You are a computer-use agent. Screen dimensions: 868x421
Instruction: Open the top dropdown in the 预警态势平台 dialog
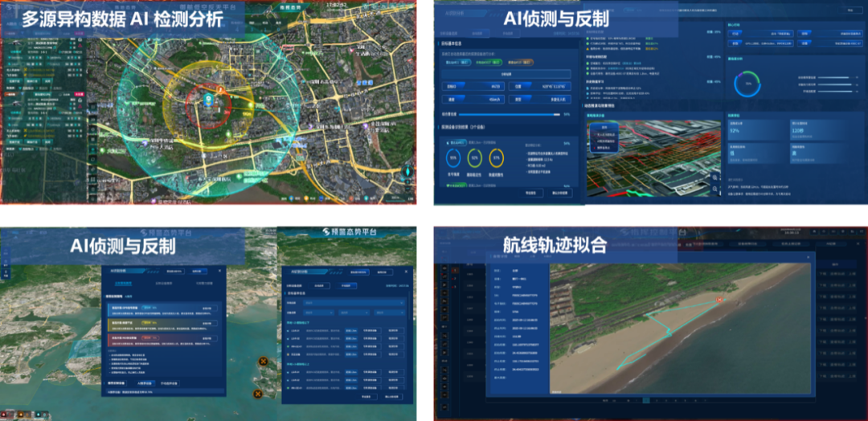coord(343,302)
